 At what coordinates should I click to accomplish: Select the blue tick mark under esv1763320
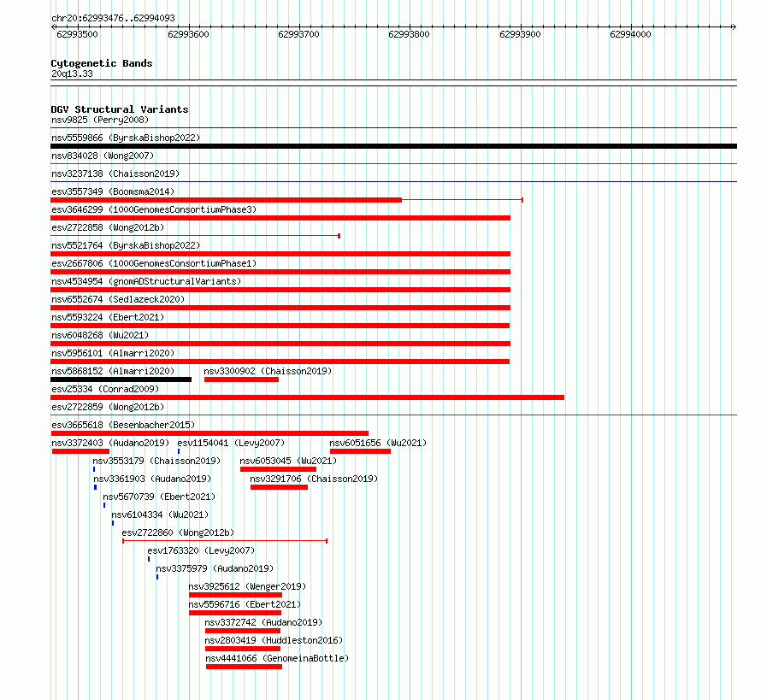(x=149, y=559)
